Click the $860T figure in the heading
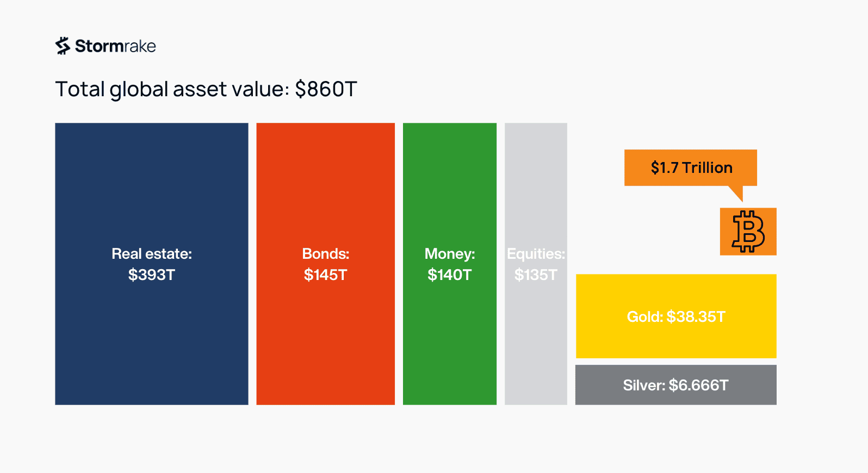This screenshot has width=868, height=473. [x=326, y=89]
